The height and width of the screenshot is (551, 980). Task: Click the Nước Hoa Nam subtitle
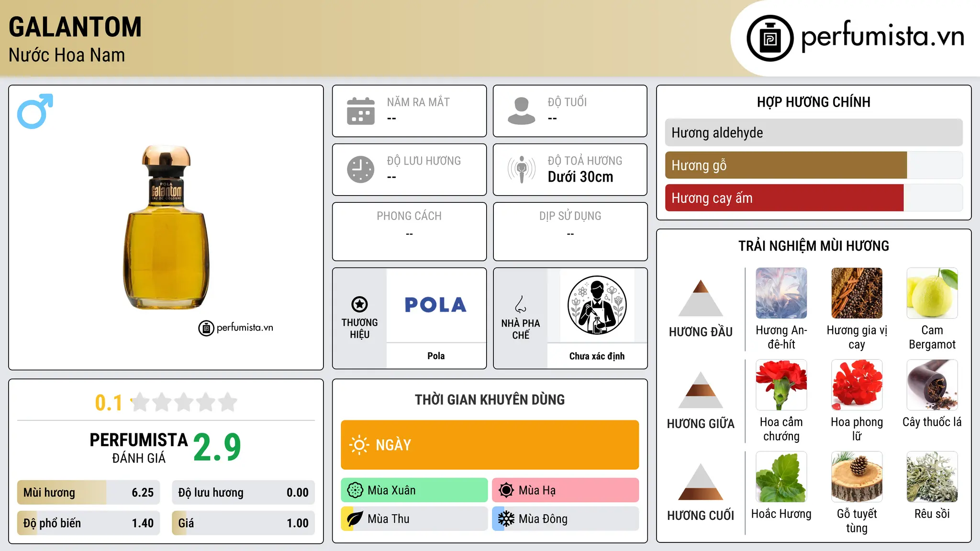point(67,55)
